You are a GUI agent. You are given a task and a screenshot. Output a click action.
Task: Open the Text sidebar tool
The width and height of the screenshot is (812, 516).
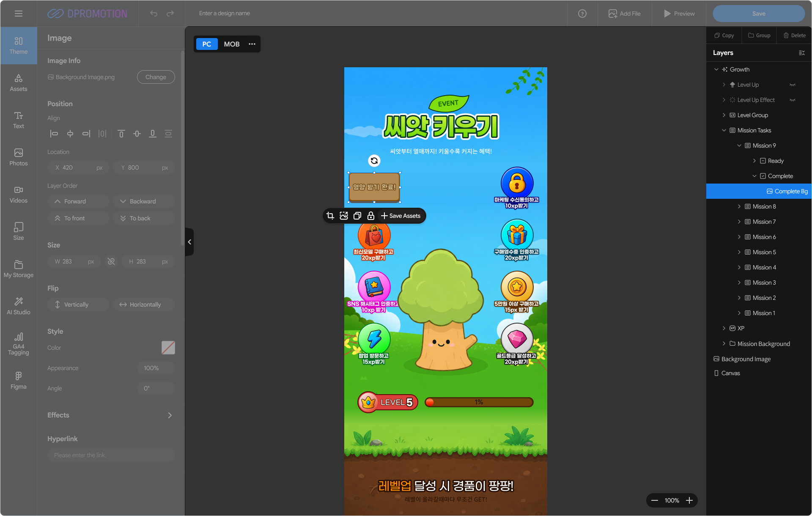tap(19, 120)
